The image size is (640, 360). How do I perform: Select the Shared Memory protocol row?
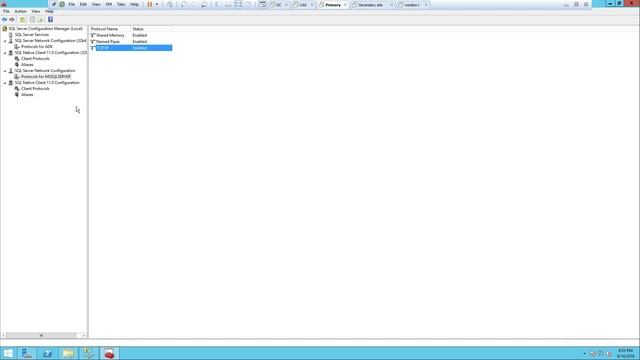tap(131, 36)
